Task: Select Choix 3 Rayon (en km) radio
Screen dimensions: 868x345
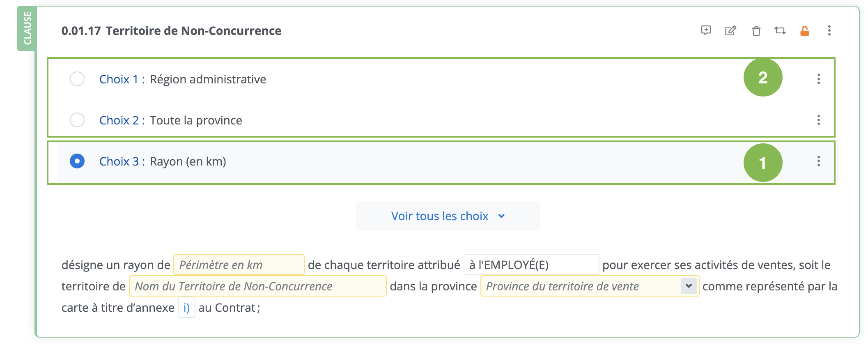Action: click(77, 161)
